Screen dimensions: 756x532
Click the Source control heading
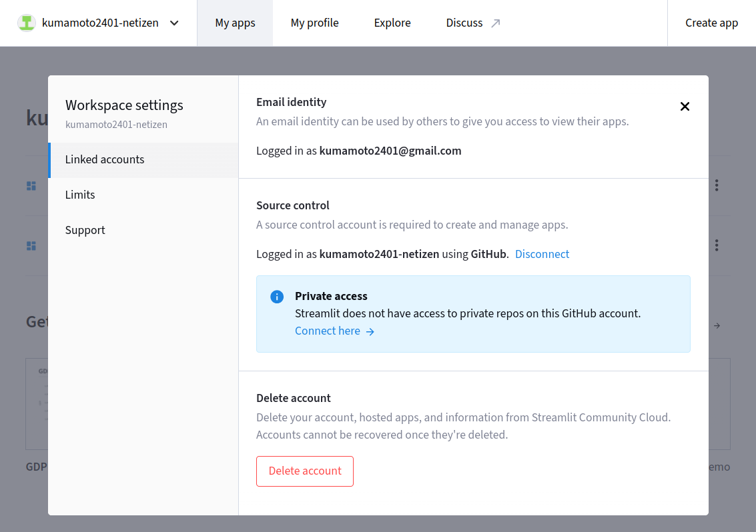[293, 206]
